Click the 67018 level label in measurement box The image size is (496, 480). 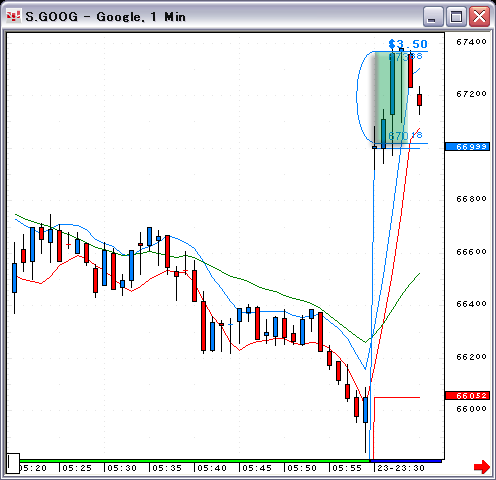click(405, 135)
